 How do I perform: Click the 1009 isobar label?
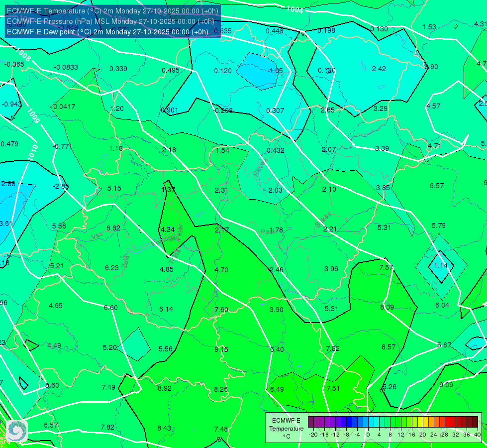tap(33, 115)
